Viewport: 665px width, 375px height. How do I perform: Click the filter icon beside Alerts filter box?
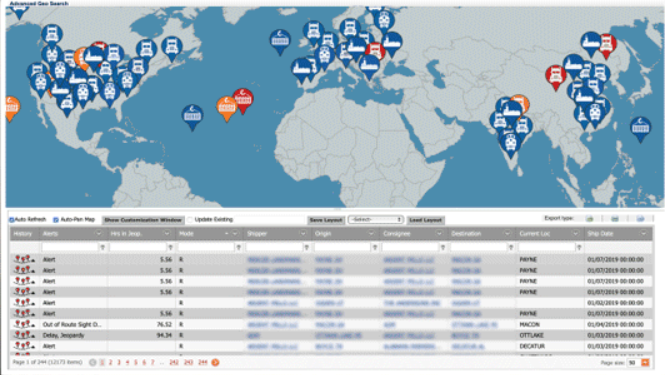pos(102,247)
